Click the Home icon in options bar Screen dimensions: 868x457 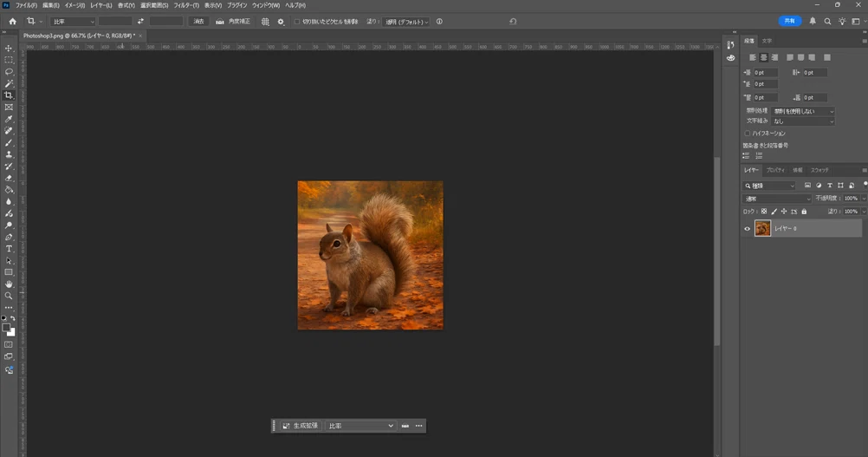coord(13,22)
